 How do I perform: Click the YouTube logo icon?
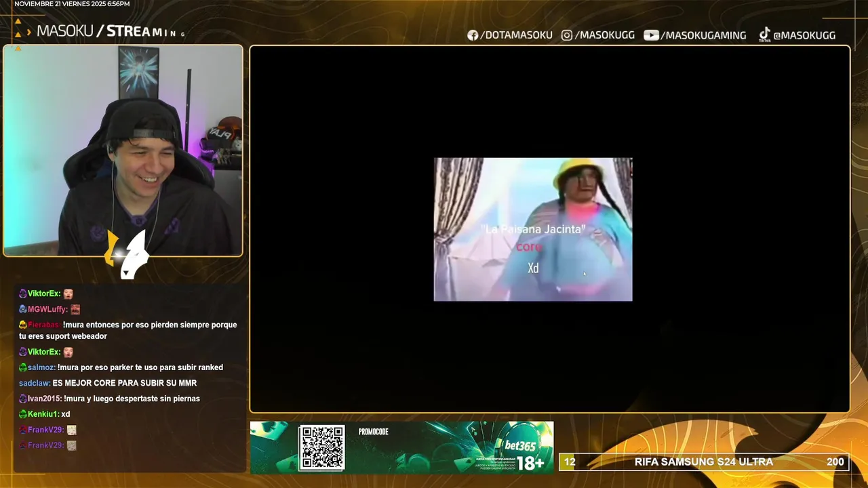(x=651, y=35)
